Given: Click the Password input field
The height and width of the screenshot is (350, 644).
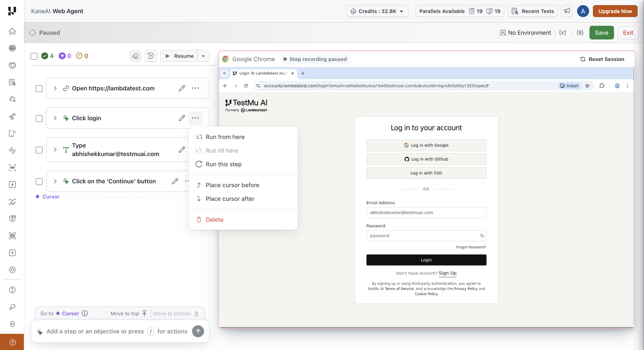Looking at the screenshot, I should 426,236.
